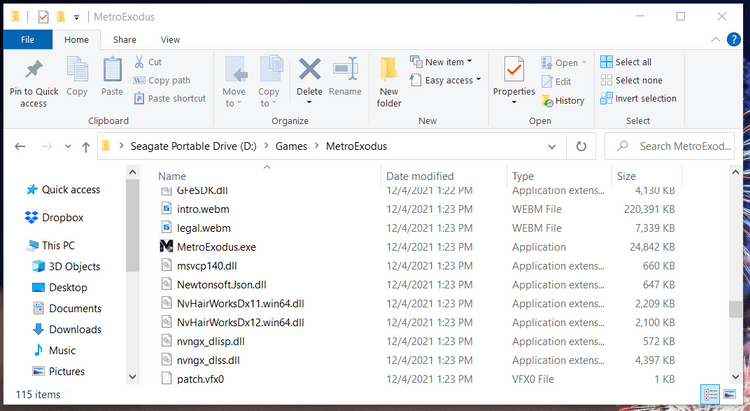
Task: Switch to the View ribbon tab
Action: coord(170,39)
